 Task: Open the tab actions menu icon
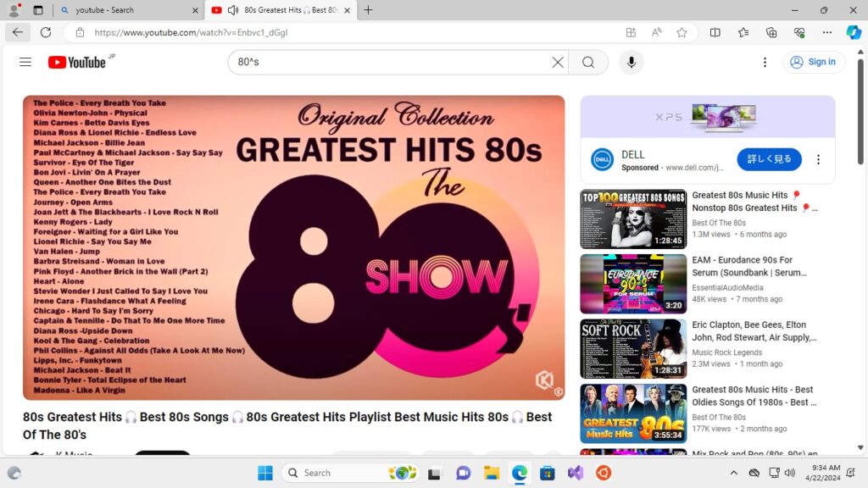37,10
